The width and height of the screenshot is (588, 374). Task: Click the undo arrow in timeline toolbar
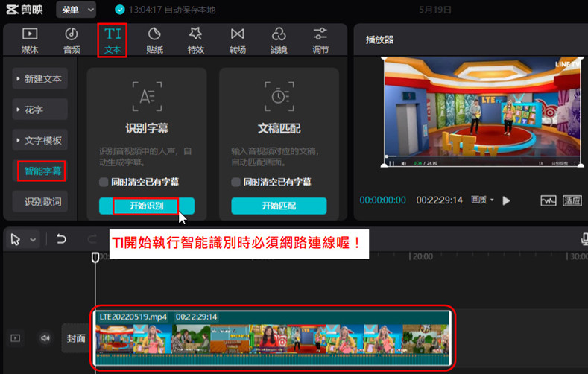(x=62, y=239)
